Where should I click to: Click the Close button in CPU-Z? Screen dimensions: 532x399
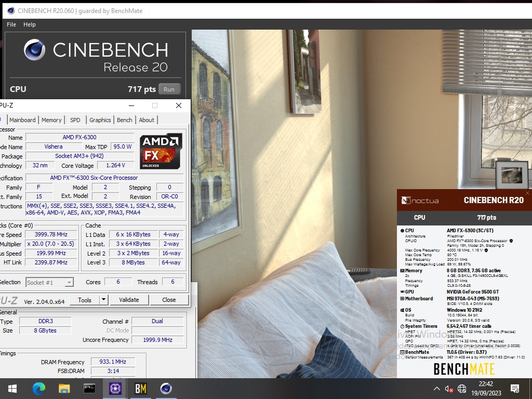[169, 300]
